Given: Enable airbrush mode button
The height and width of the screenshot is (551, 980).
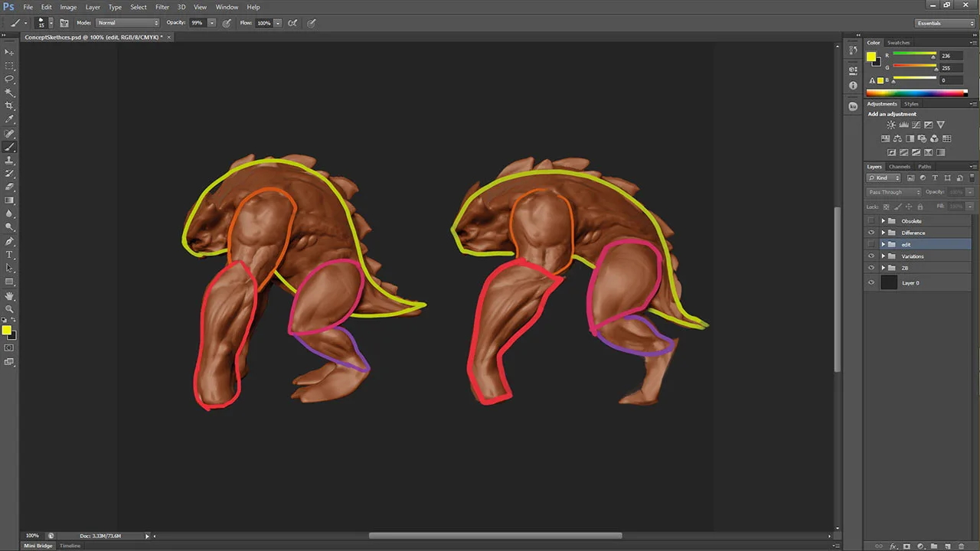Looking at the screenshot, I should tap(292, 23).
